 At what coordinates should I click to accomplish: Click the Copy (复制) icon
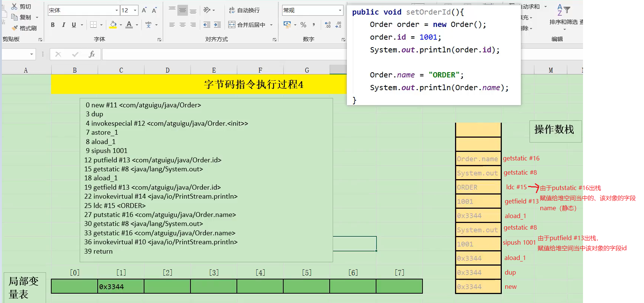coord(14,17)
